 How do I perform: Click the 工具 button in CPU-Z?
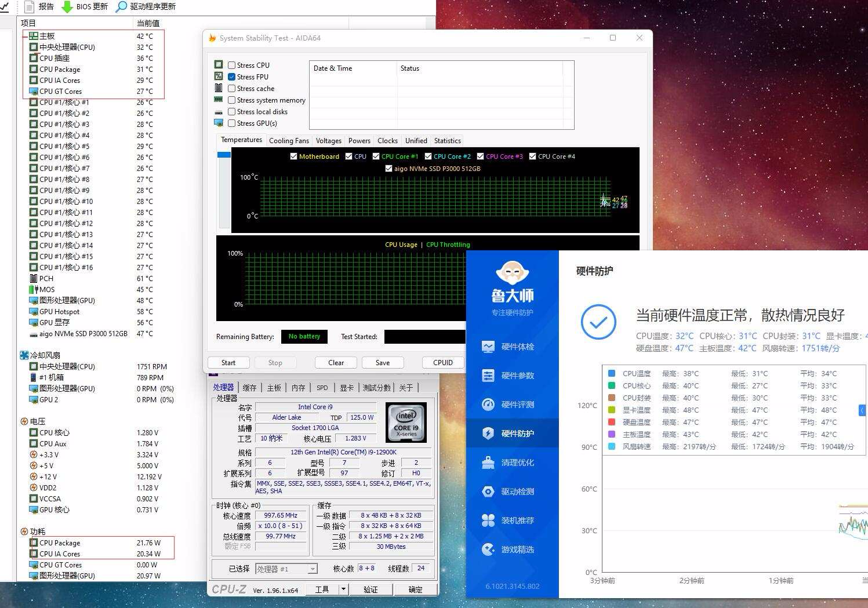coord(322,589)
